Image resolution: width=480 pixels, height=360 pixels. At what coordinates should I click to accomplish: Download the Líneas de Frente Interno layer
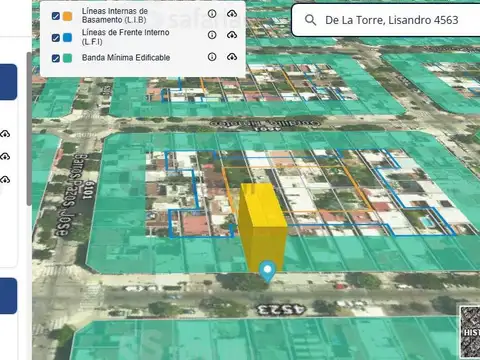pos(232,35)
